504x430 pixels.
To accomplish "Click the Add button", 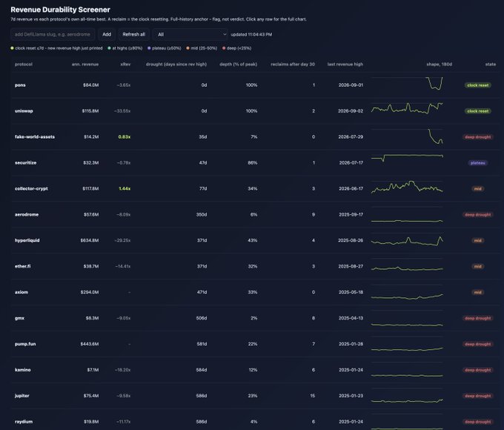I will point(107,34).
